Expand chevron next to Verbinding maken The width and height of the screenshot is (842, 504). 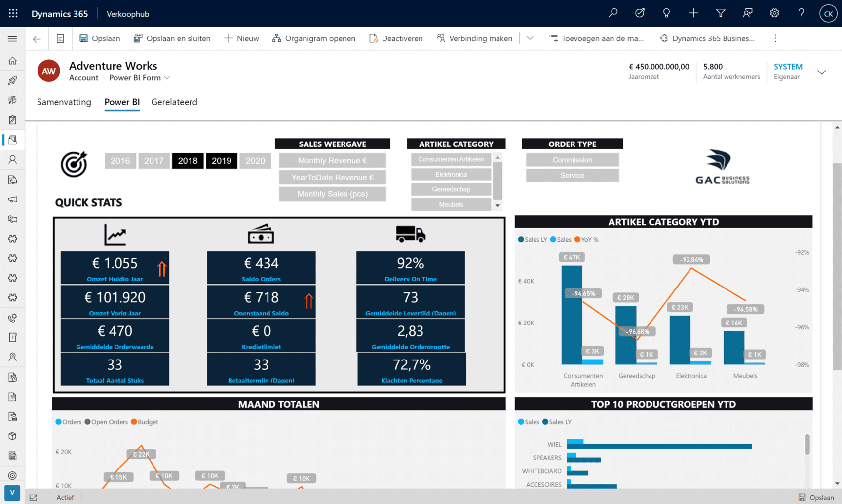point(530,38)
